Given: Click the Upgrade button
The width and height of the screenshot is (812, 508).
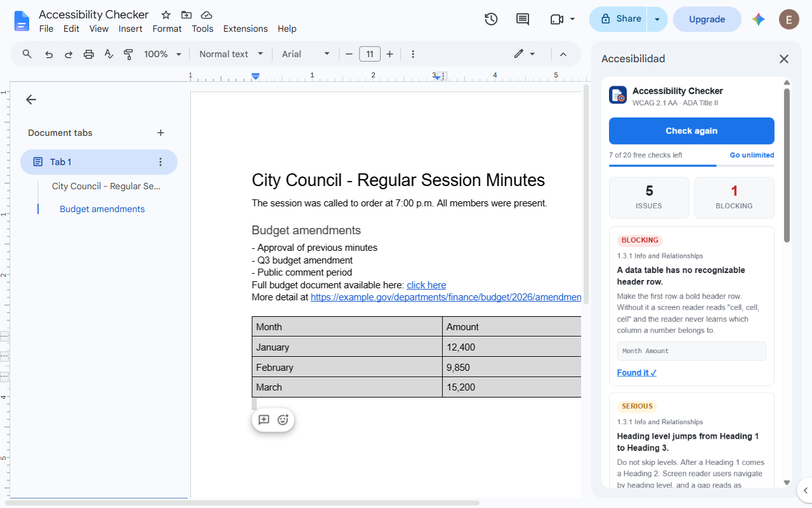Looking at the screenshot, I should point(707,19).
